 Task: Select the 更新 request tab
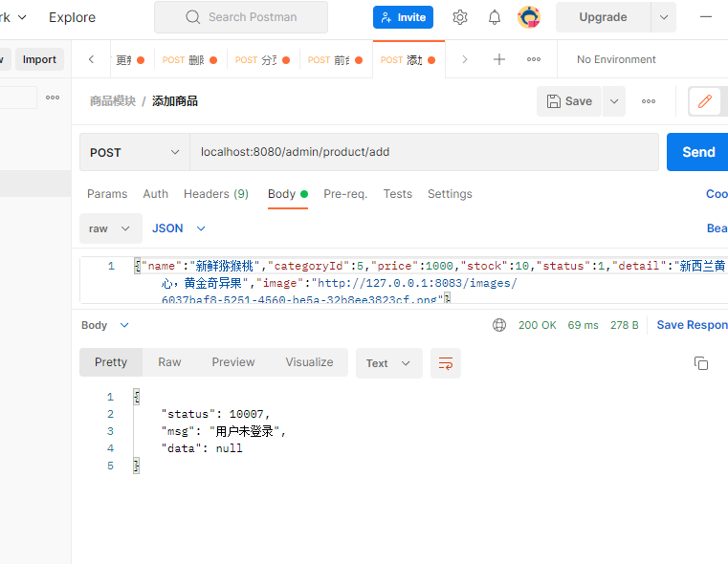[130, 60]
